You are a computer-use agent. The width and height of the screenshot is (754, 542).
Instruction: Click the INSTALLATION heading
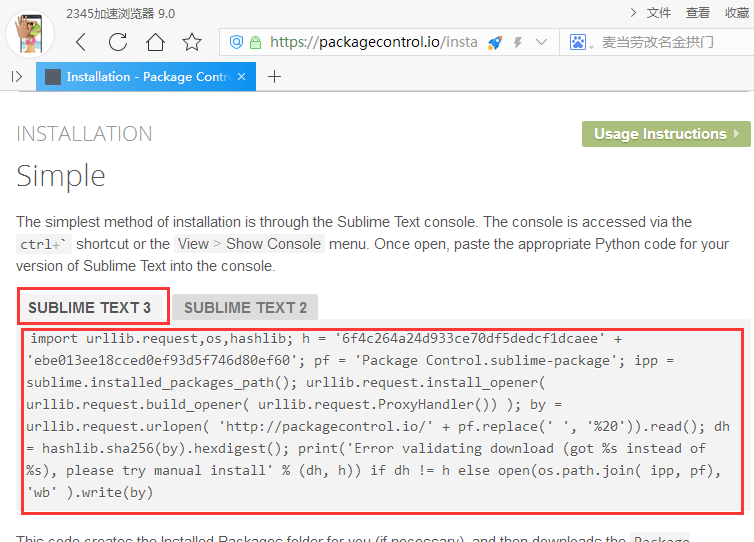pos(84,134)
